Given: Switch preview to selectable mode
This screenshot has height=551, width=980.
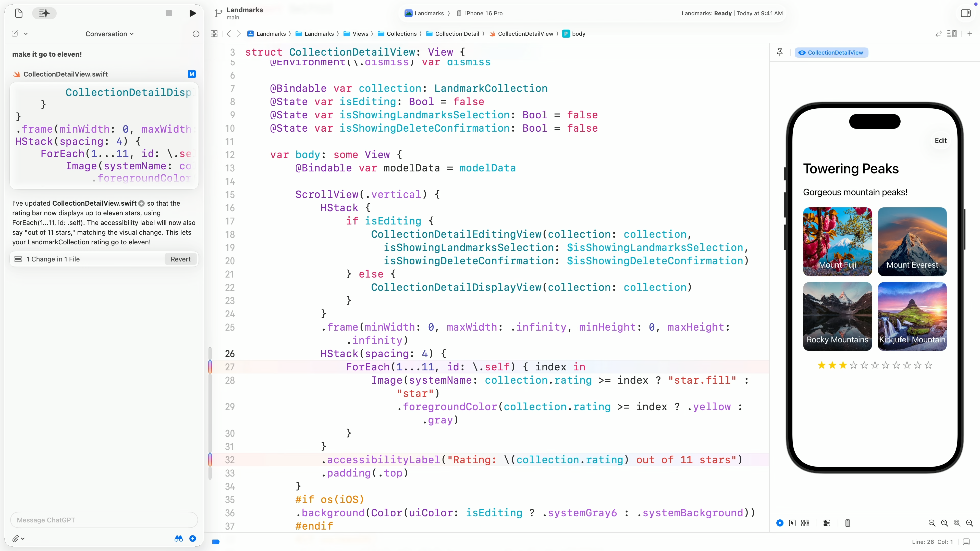Looking at the screenshot, I should 792,523.
